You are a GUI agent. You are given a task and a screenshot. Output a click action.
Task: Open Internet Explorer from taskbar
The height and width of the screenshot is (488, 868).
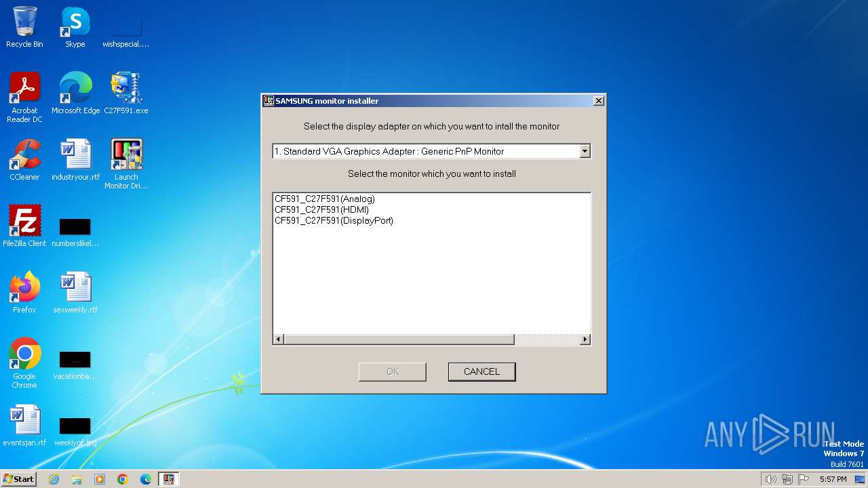pyautogui.click(x=54, y=479)
